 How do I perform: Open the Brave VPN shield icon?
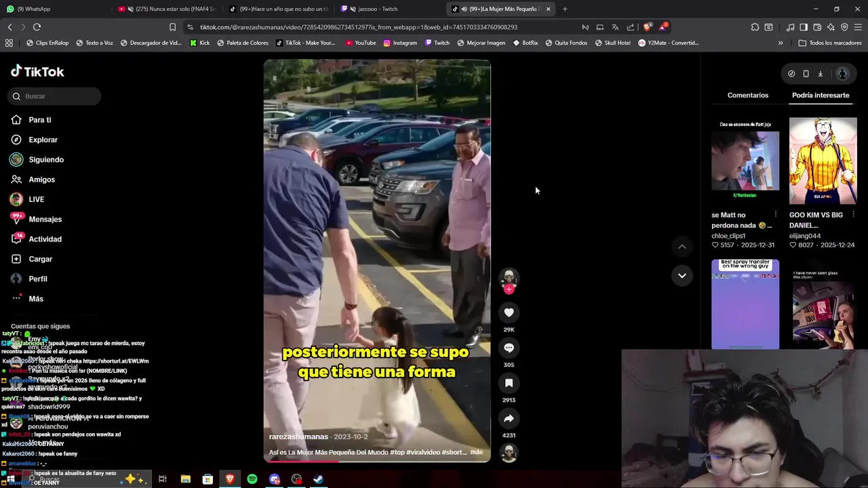844,27
